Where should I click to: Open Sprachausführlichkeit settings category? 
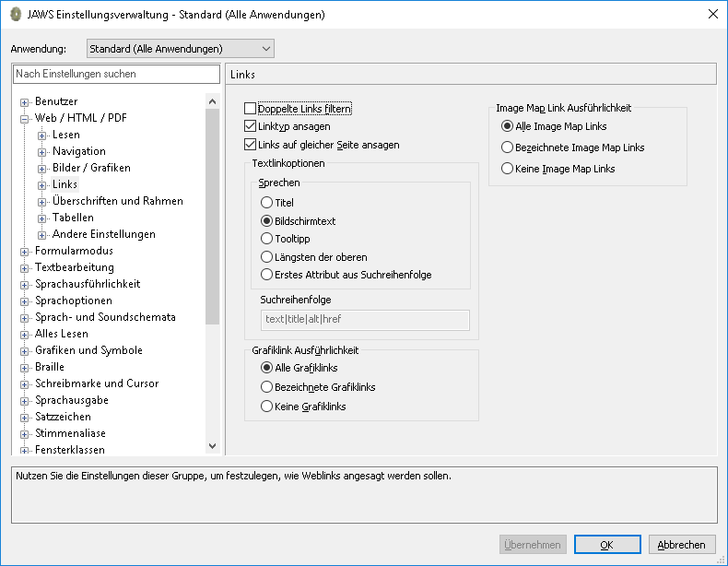pyautogui.click(x=88, y=284)
